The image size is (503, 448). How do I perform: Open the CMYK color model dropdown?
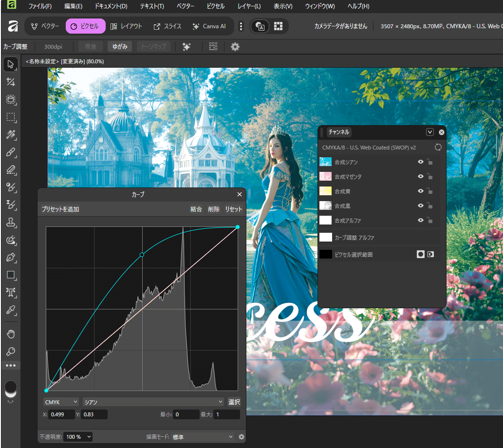[61, 402]
